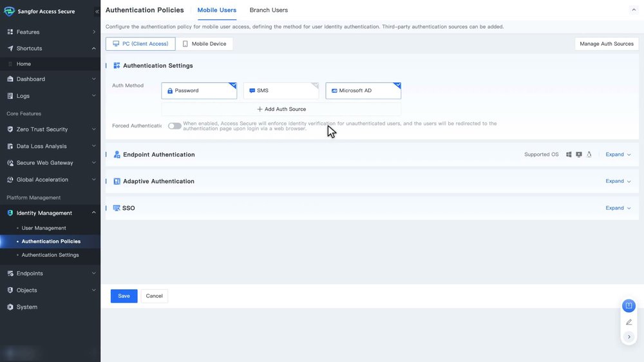644x362 pixels.
Task: Click the Authentication Policies page title
Action: (x=144, y=10)
